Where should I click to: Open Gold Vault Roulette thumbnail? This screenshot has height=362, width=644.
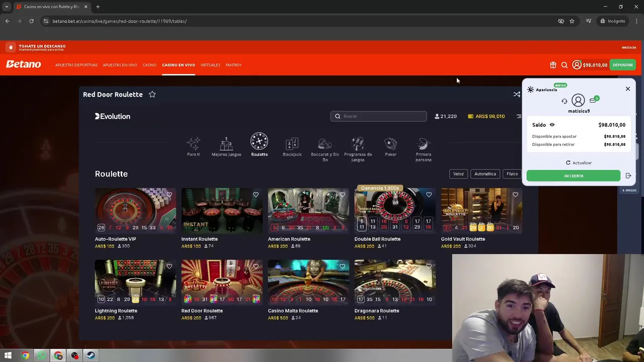481,211
